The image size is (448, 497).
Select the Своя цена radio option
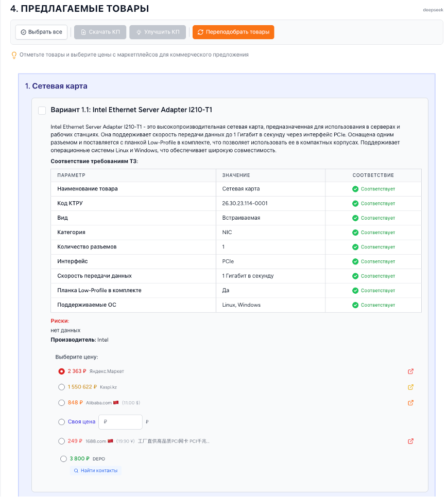pyautogui.click(x=62, y=422)
